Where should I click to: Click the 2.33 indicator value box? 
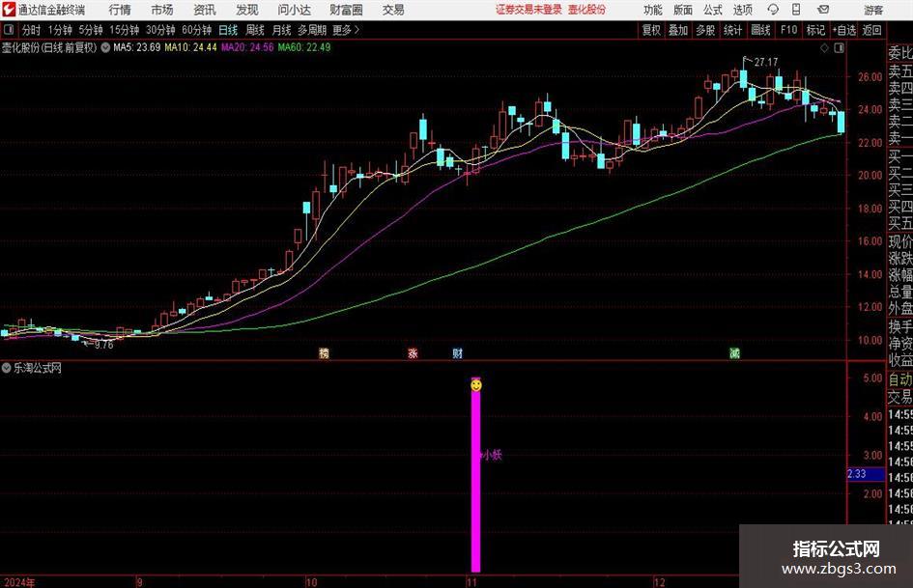[866, 474]
